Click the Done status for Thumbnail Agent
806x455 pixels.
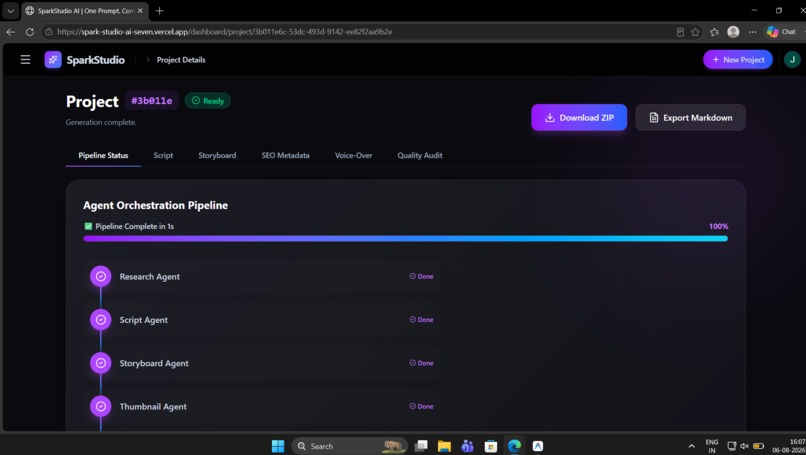point(422,406)
